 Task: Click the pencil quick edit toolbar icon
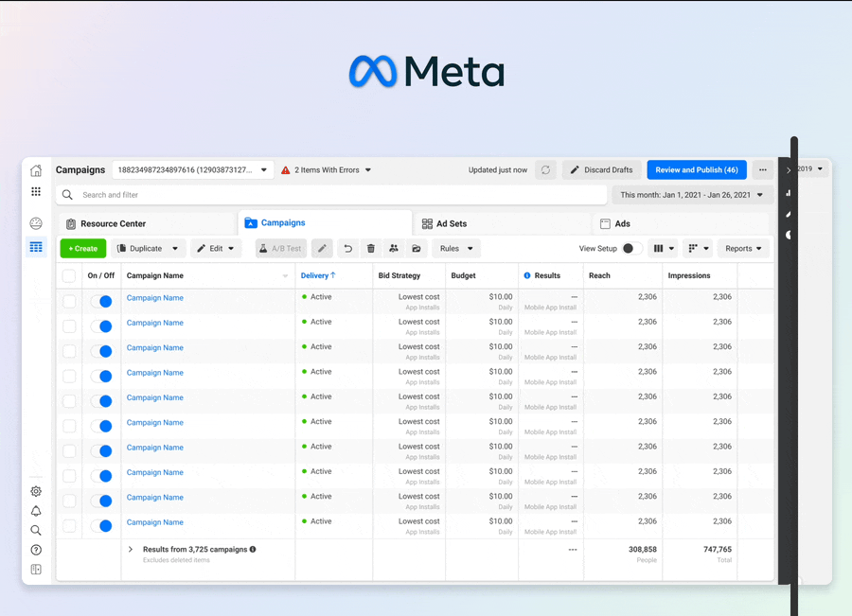point(322,248)
